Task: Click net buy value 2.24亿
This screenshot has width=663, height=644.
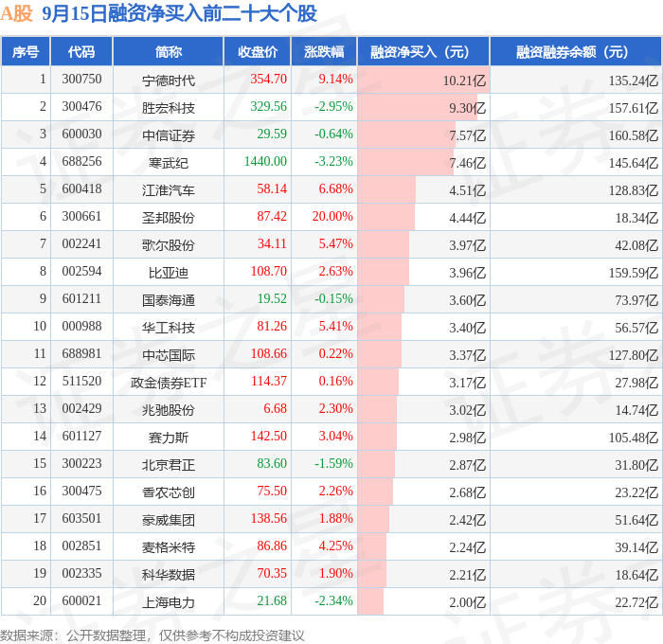Action: [x=468, y=547]
